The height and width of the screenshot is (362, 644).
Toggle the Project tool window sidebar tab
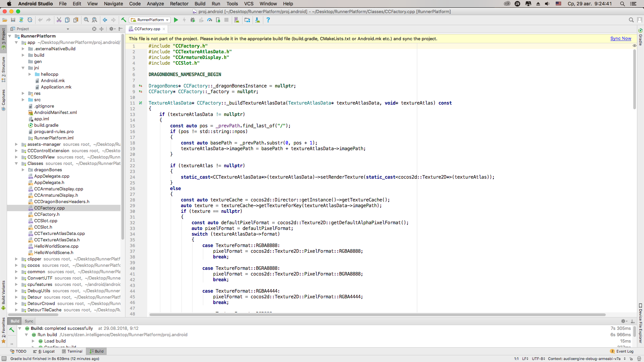4,38
